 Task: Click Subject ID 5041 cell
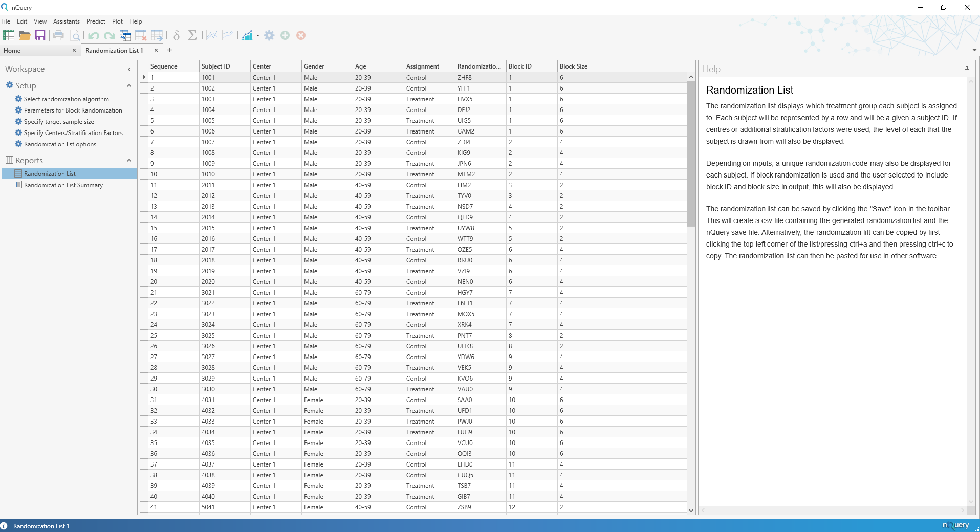[x=225, y=507]
